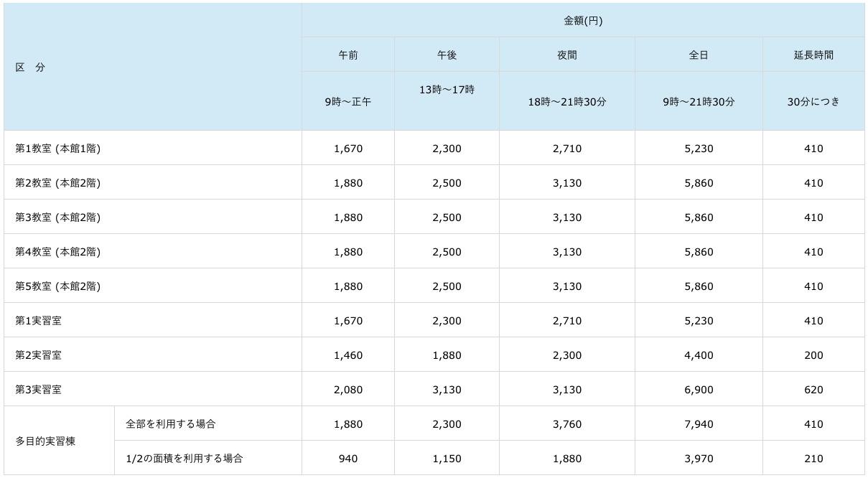Select the 金額(円) header cell
Screen dimensions: 868x478
coord(583,21)
